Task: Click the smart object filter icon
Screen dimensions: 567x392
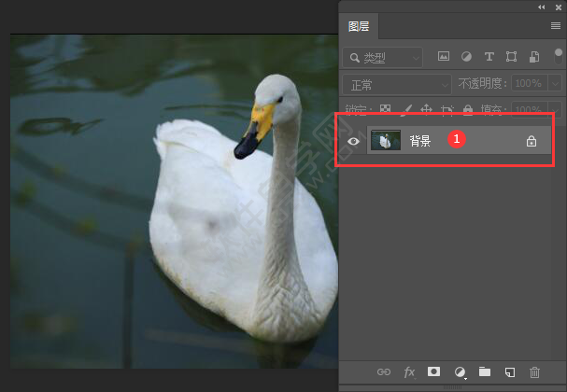Action: 533,57
